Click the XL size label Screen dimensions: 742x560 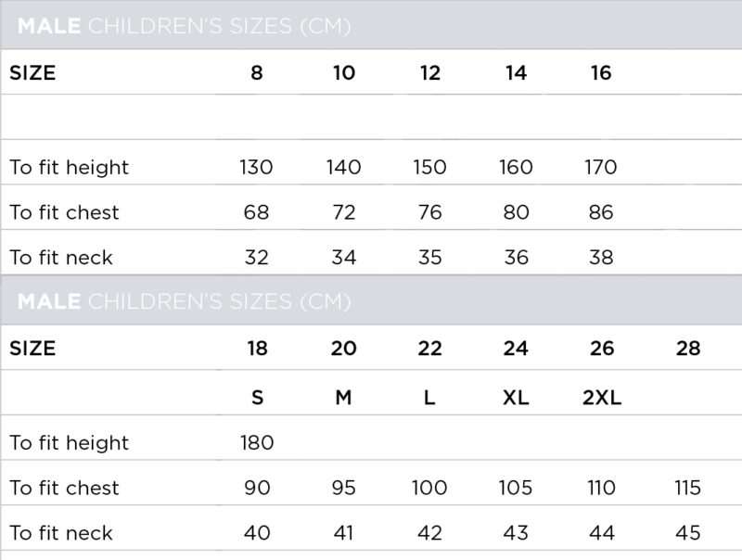pyautogui.click(x=516, y=398)
